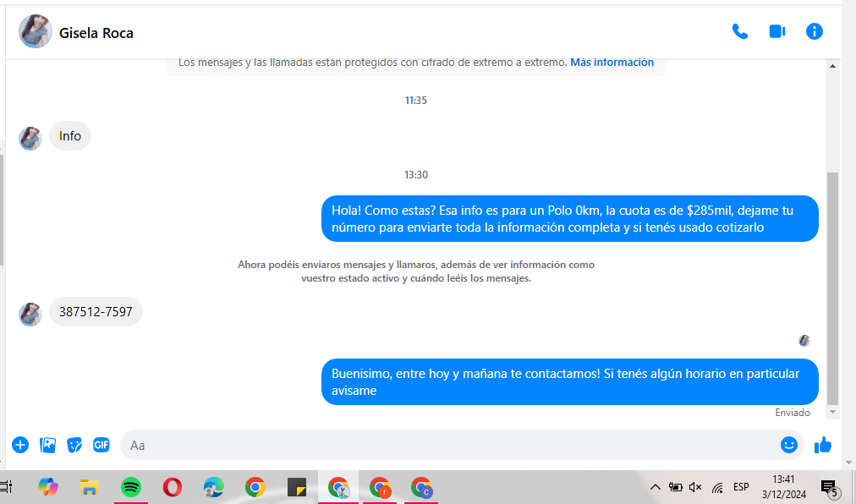Click the 387512-7597 phone number message
The width and height of the screenshot is (856, 504).
[96, 312]
